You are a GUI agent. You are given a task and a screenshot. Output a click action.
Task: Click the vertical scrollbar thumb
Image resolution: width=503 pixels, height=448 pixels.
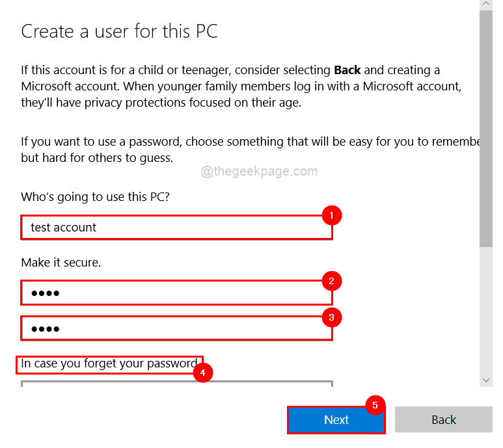click(486, 130)
